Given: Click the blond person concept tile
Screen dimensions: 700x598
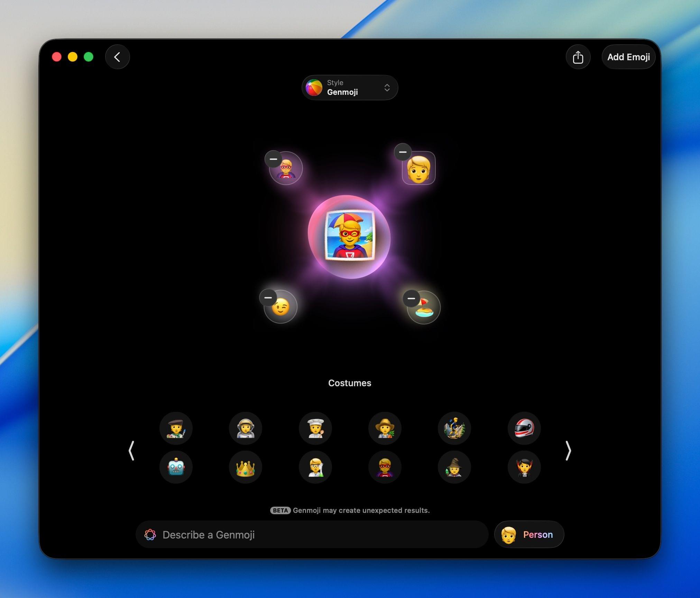Looking at the screenshot, I should click(x=419, y=169).
